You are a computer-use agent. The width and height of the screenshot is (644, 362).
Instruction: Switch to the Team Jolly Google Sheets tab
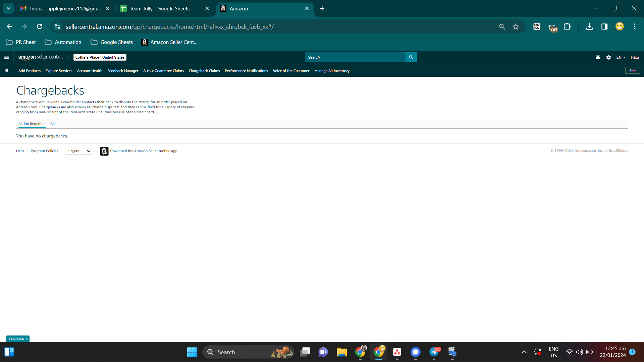(160, 8)
